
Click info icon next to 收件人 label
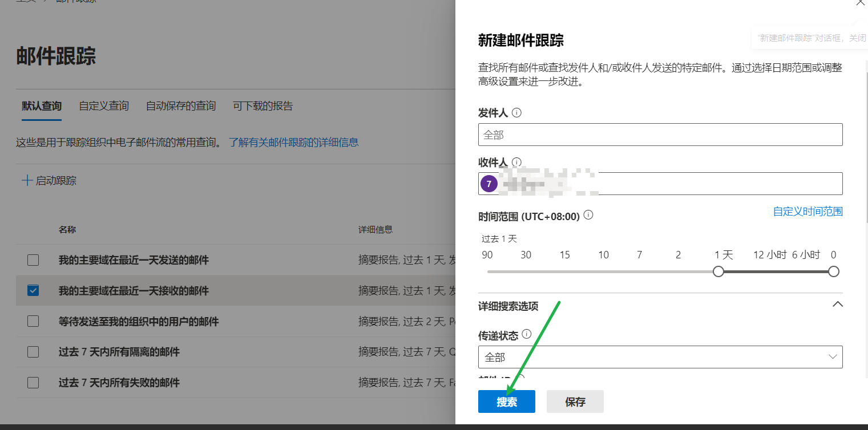pyautogui.click(x=516, y=163)
